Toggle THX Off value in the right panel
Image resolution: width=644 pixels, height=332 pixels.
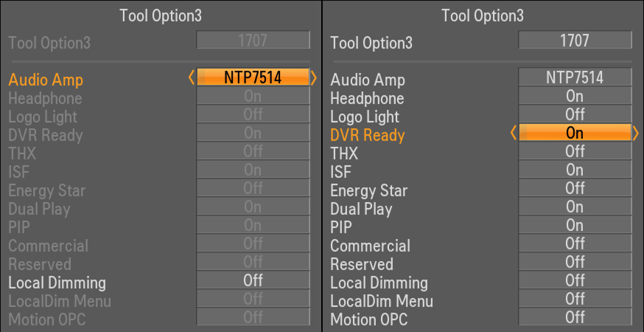click(575, 151)
